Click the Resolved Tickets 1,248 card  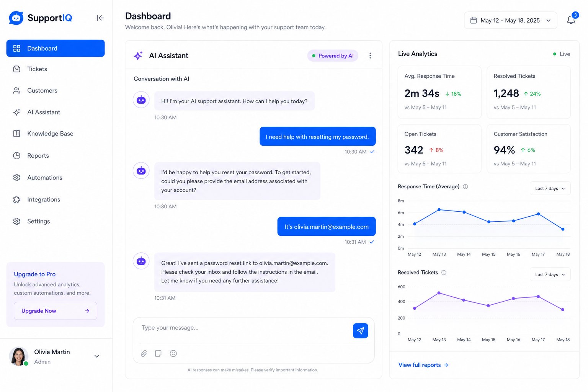[529, 92]
